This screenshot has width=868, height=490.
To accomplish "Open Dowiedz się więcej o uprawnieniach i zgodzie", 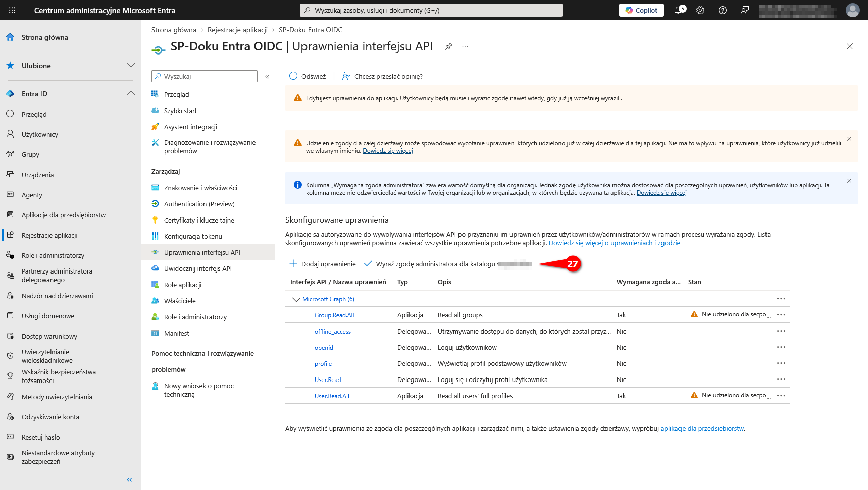I will pyautogui.click(x=615, y=243).
